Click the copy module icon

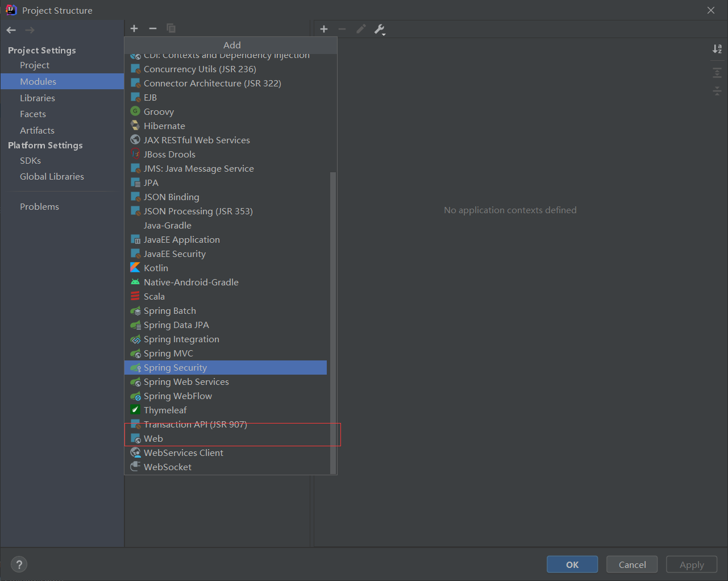coord(171,28)
